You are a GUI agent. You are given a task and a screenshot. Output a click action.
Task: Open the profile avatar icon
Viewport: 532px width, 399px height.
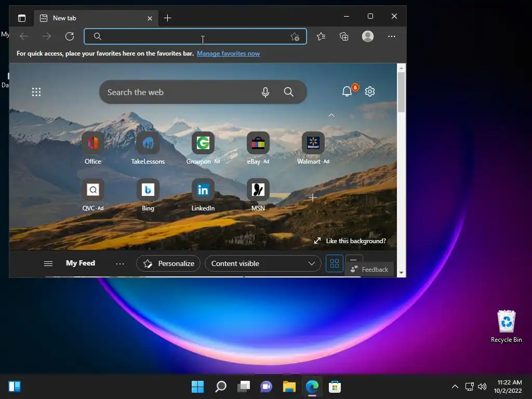point(368,36)
